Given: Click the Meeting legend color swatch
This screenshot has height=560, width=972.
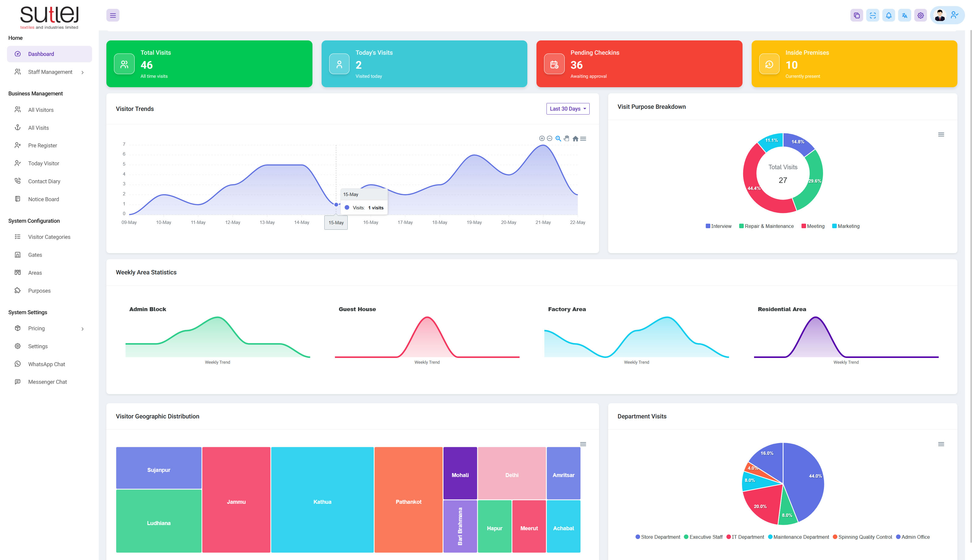Looking at the screenshot, I should click(x=803, y=226).
